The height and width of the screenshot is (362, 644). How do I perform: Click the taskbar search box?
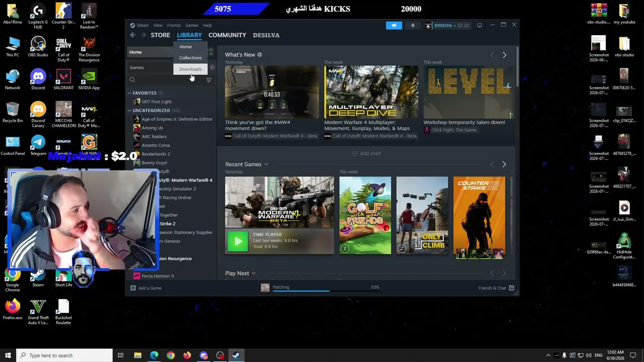(x=64, y=355)
